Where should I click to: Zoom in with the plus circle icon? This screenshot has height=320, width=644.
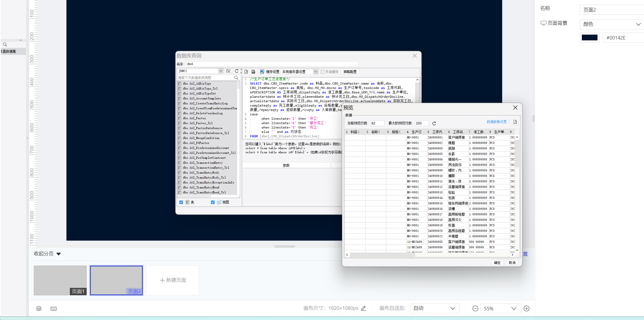pos(527,308)
